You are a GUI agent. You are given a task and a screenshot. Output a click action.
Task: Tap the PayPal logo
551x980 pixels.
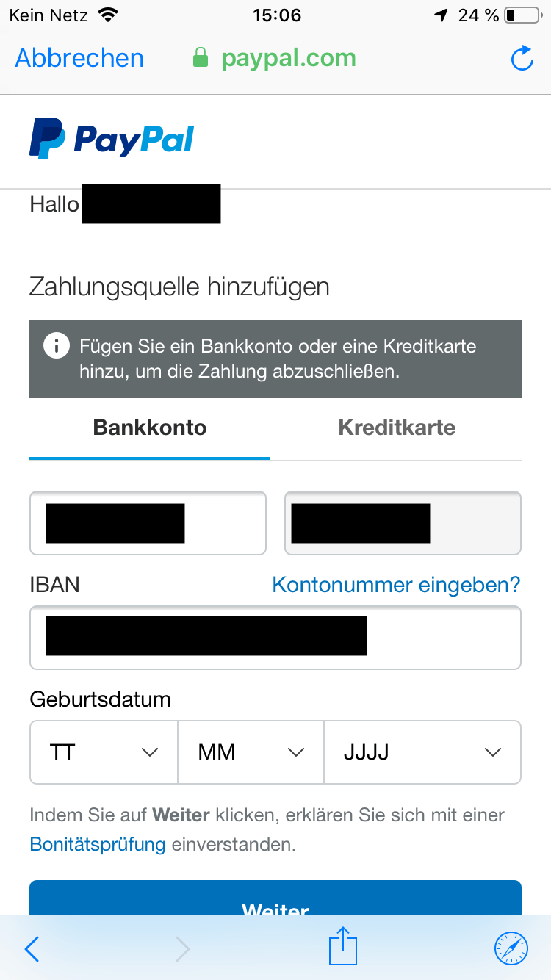[112, 139]
